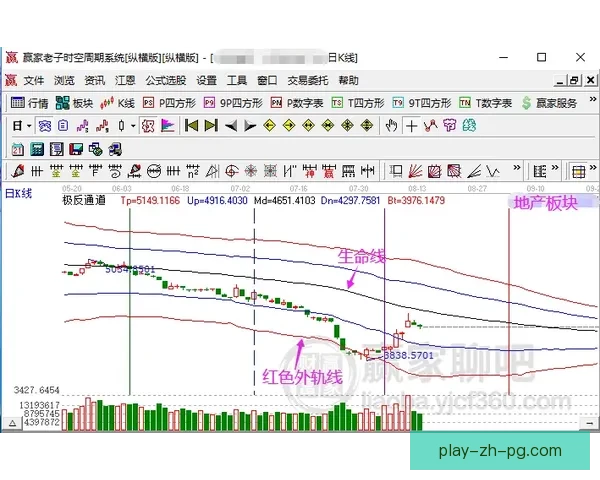Click the black right arrow icon
The image size is (600, 480).
click(250, 126)
